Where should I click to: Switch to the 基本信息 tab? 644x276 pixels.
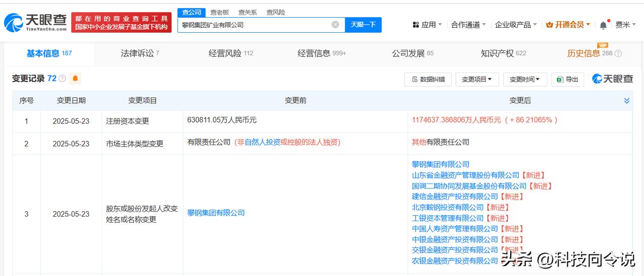coord(49,53)
